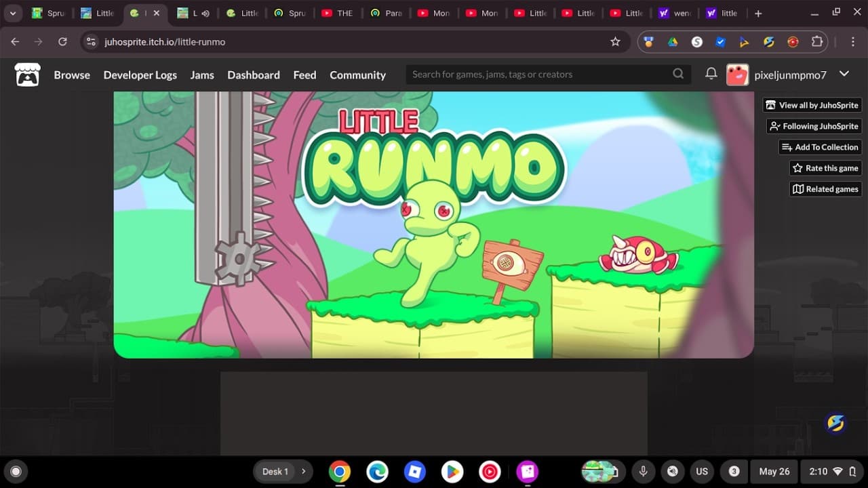Click Rate this game

coord(825,168)
